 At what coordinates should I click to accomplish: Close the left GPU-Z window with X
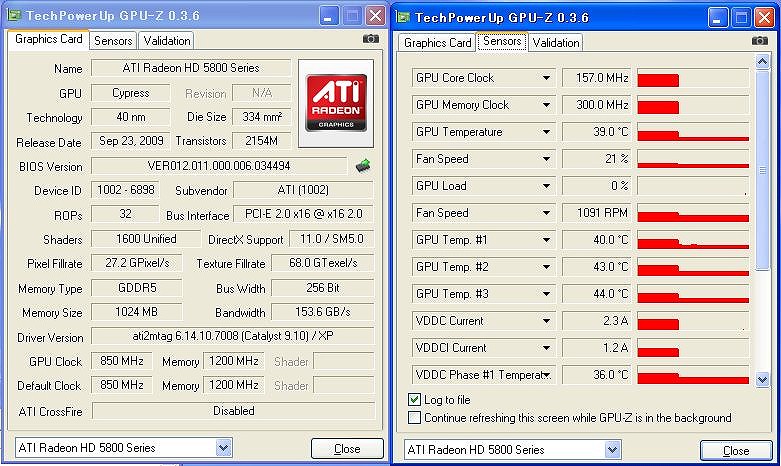376,16
